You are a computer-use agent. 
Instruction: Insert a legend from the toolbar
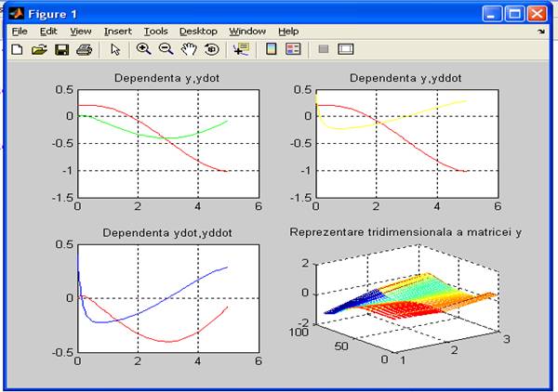pos(293,49)
